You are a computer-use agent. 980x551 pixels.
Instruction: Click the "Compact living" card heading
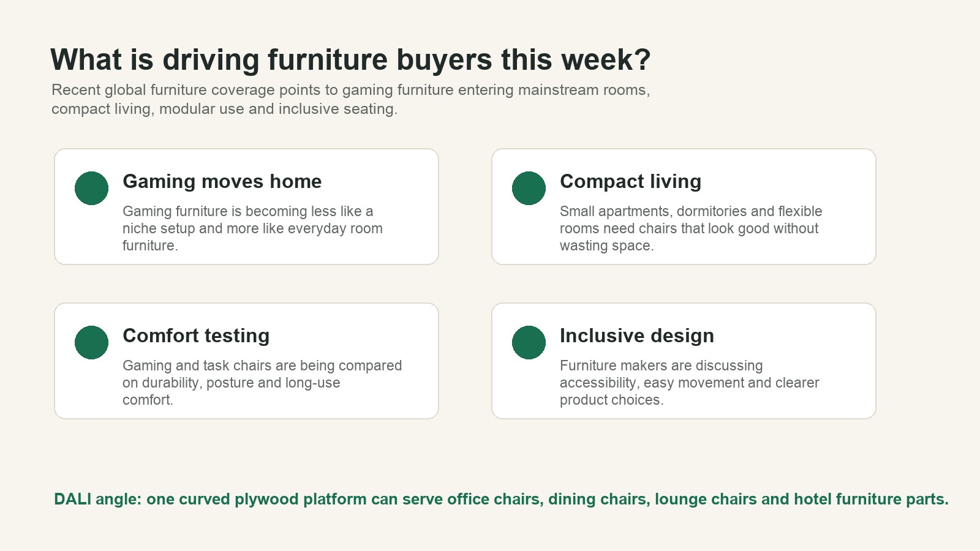pos(630,182)
